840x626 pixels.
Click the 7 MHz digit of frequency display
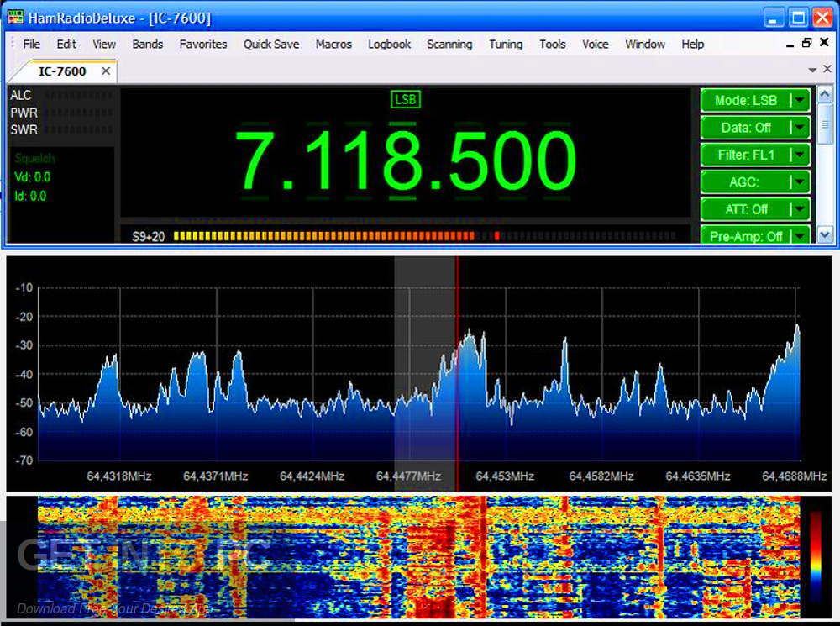pos(255,160)
